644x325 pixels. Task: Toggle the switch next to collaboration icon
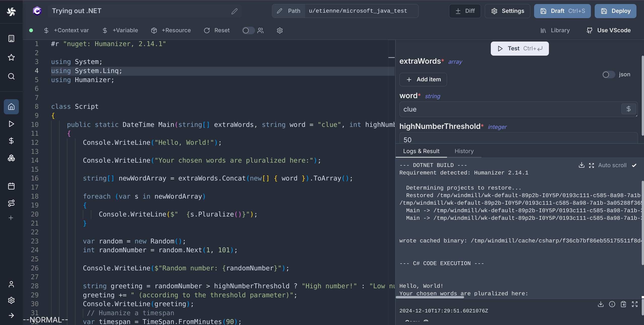[x=248, y=30]
